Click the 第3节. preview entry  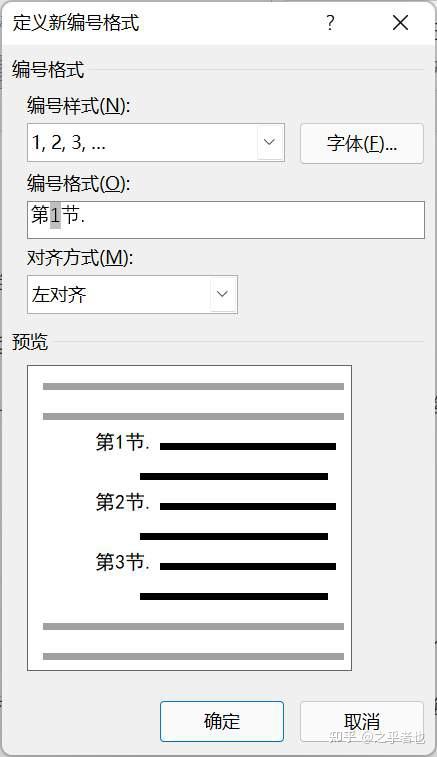click(x=123, y=562)
